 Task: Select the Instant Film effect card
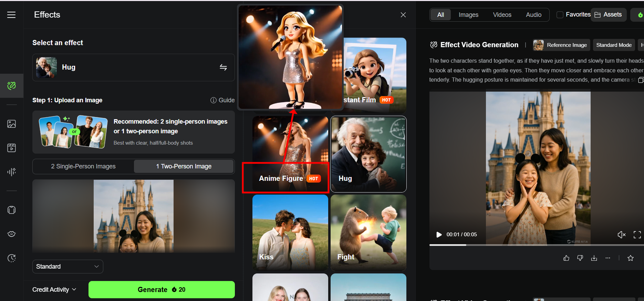pos(375,76)
